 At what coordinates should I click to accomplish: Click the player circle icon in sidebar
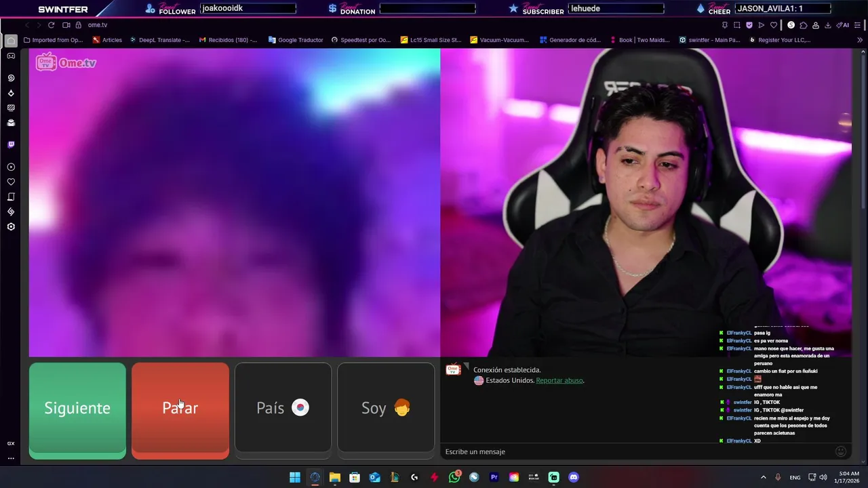(x=11, y=167)
